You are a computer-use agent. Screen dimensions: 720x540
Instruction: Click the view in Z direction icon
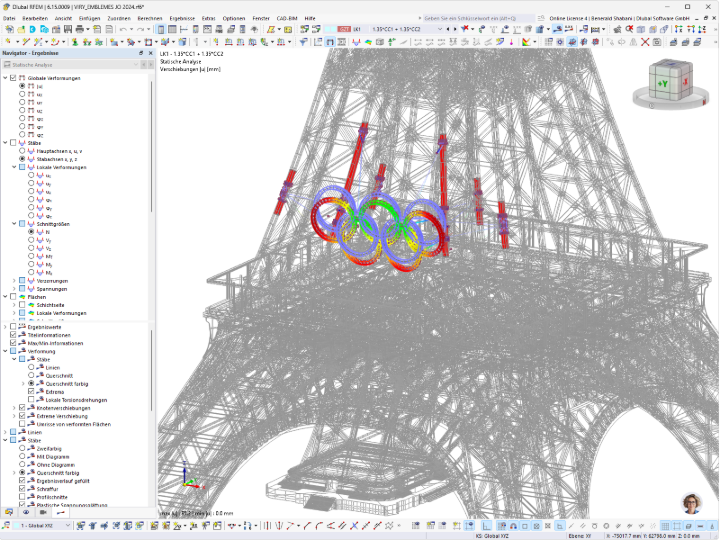pos(702,29)
